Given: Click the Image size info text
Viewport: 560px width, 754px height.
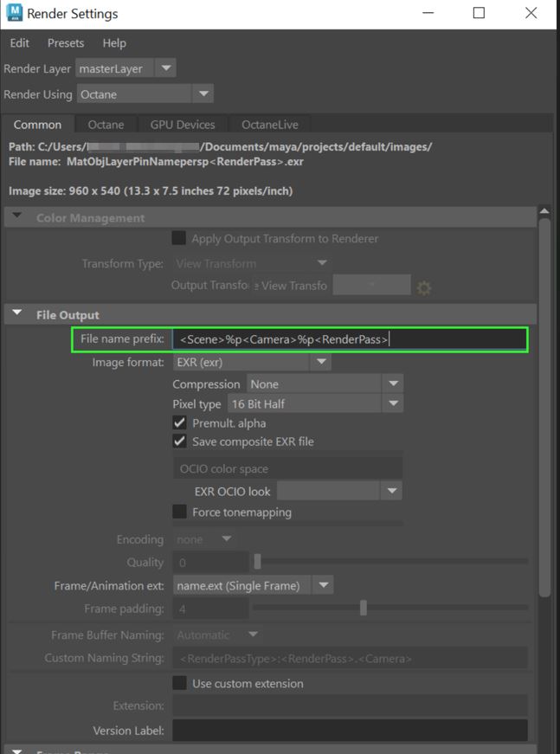Looking at the screenshot, I should tap(151, 191).
